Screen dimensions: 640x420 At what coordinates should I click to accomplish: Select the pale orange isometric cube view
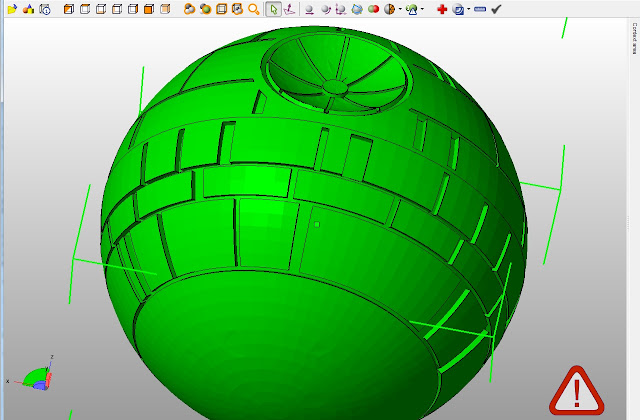165,9
